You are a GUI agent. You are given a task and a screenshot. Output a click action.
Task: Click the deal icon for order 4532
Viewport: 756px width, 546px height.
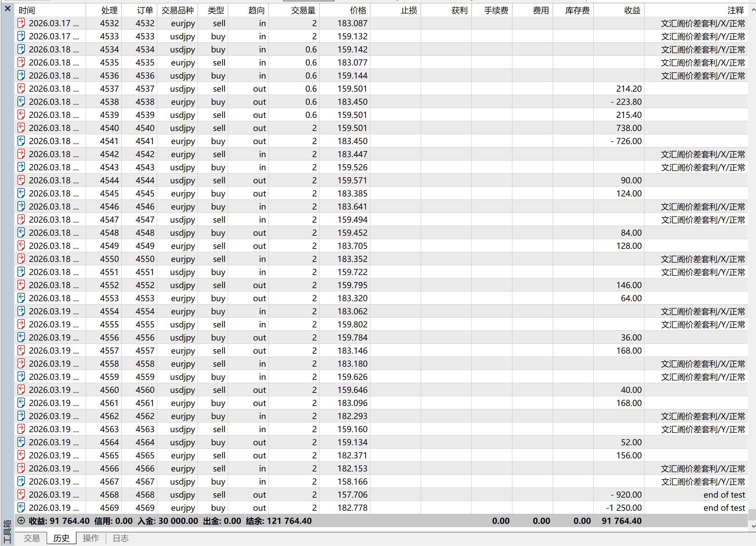[21, 23]
